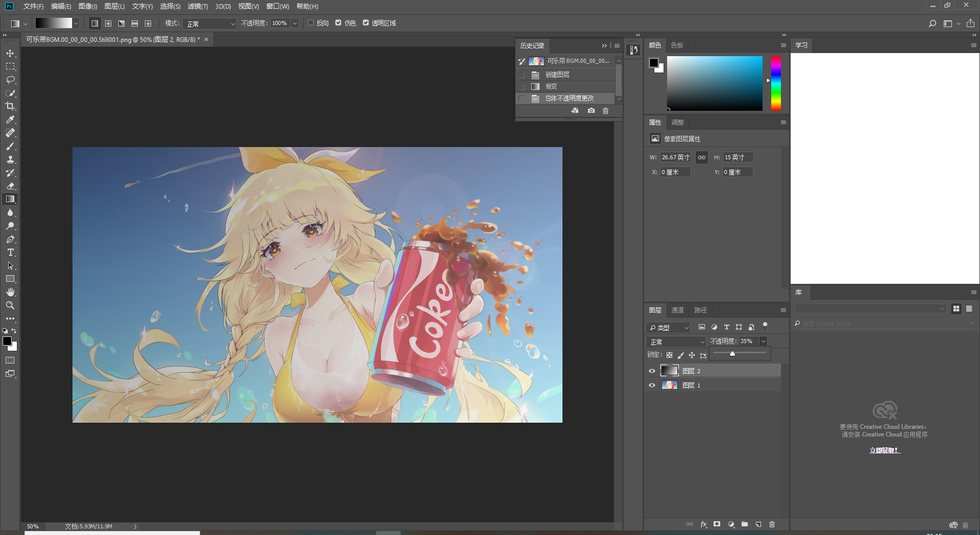
Task: Select the Horizontal Type tool
Action: tap(10, 252)
